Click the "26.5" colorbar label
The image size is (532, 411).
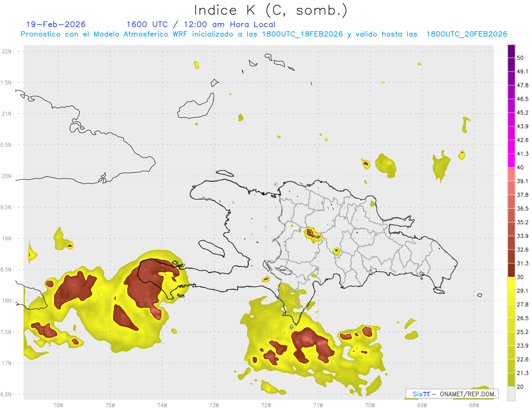(x=523, y=318)
